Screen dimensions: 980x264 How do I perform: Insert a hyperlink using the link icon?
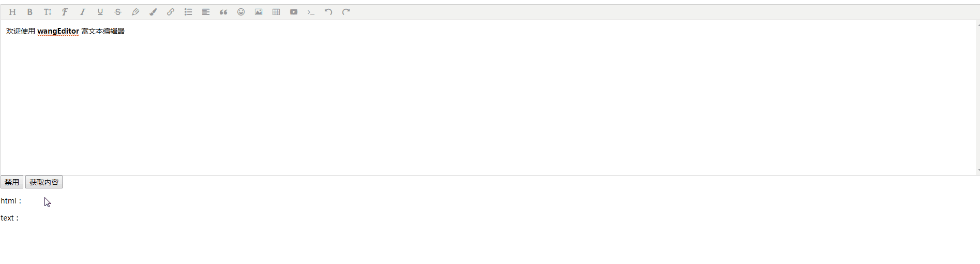click(171, 12)
